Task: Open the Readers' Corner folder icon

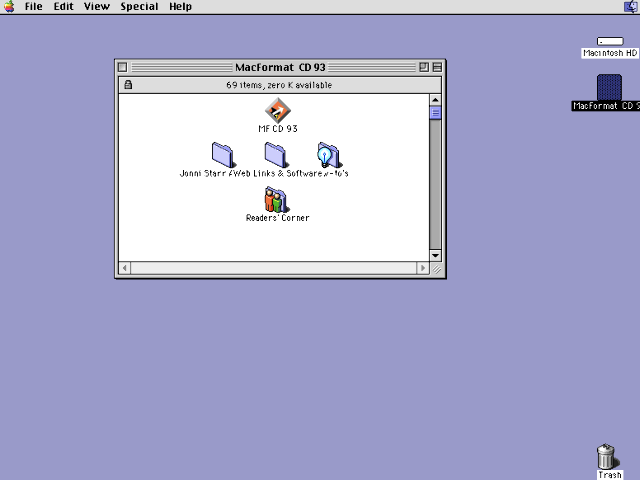Action: 276,199
